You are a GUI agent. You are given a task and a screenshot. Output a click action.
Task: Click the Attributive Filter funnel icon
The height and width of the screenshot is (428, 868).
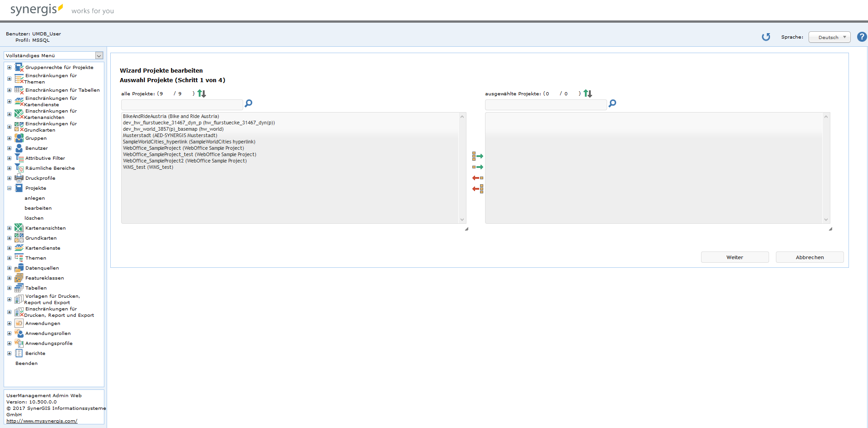coord(19,158)
